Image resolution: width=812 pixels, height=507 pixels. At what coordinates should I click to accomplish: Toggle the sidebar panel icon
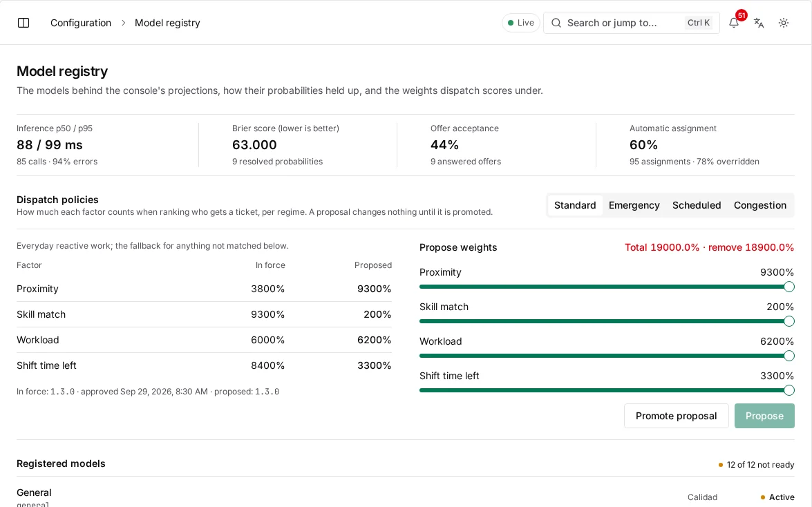pyautogui.click(x=23, y=23)
